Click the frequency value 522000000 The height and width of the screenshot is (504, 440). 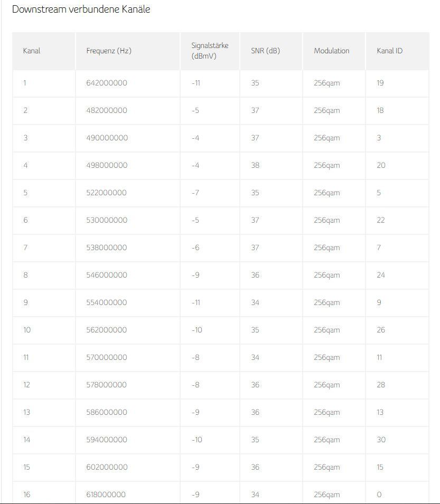[107, 193]
